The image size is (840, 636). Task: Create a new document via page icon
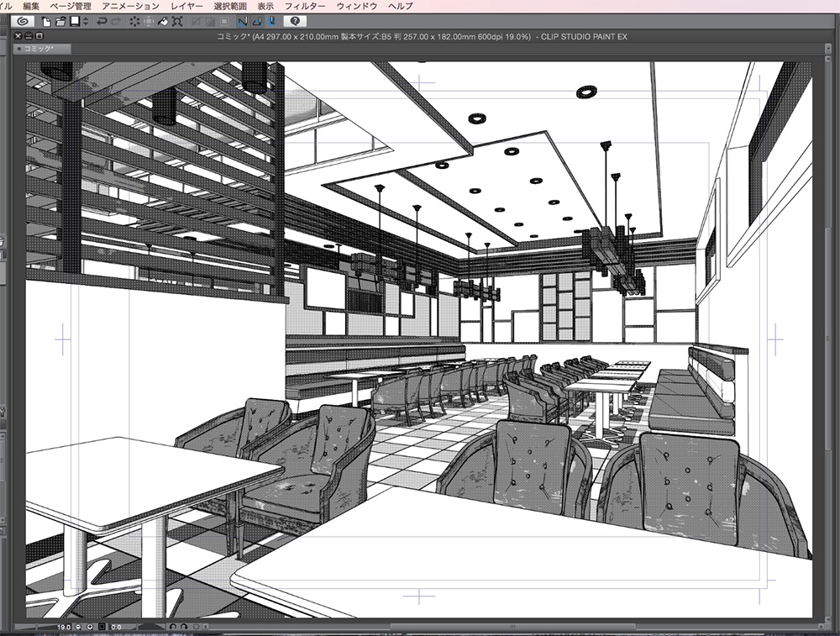[46, 22]
